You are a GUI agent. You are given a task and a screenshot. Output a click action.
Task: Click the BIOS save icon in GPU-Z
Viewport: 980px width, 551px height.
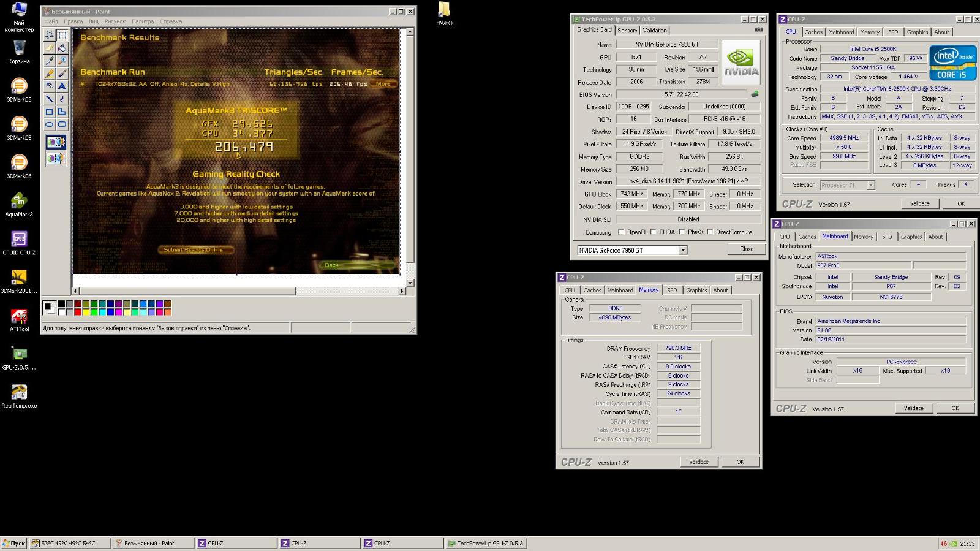coord(755,94)
